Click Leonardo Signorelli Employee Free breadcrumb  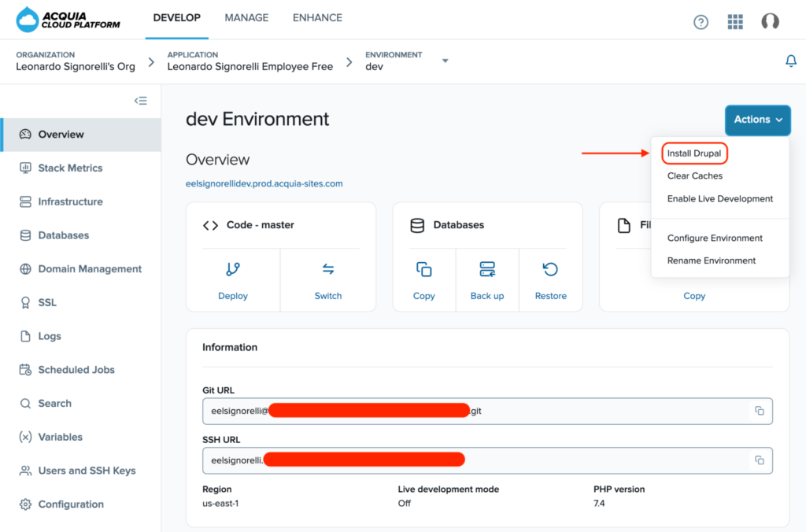tap(250, 67)
